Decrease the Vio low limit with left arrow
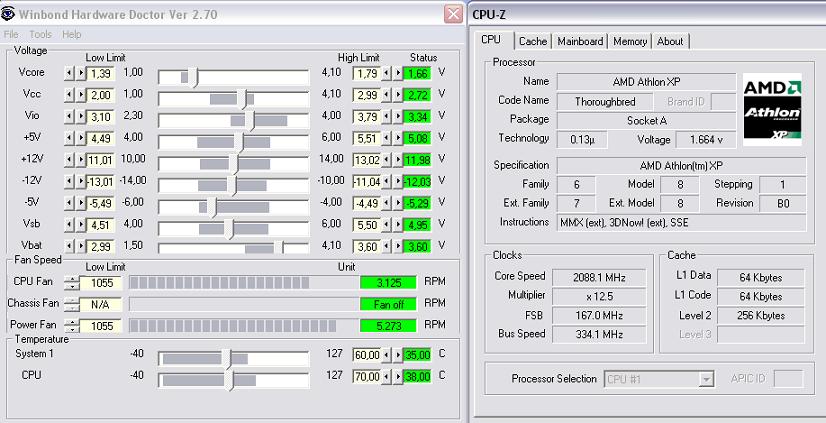 pyautogui.click(x=69, y=117)
